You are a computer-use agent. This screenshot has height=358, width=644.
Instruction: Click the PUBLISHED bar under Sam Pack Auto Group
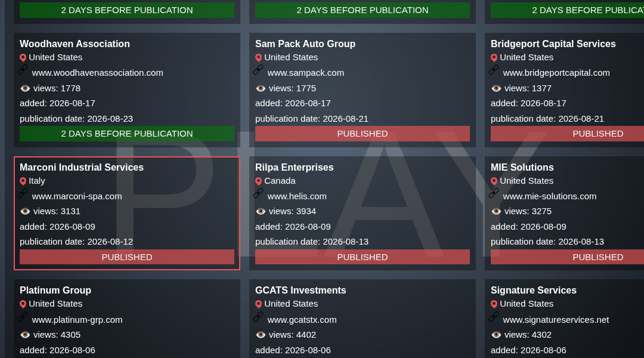(x=363, y=134)
